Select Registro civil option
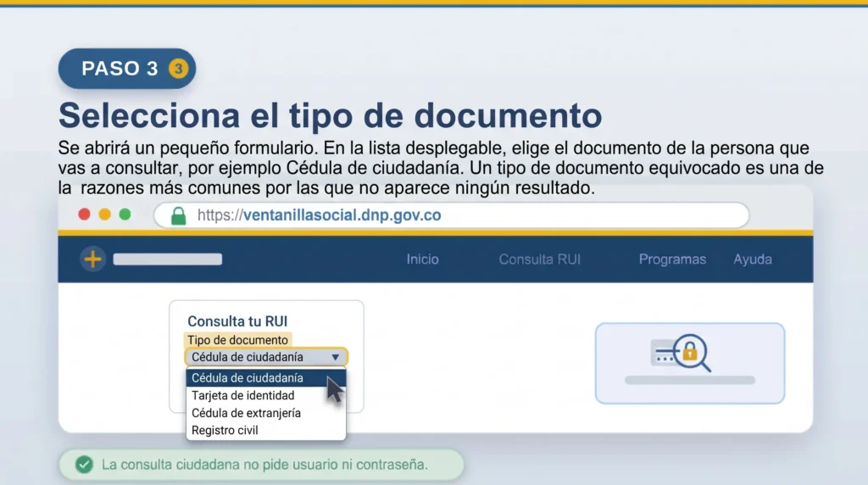Screen dimensions: 868x485 266,430
